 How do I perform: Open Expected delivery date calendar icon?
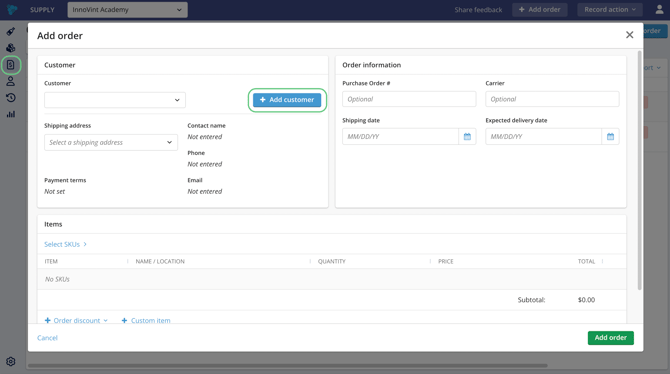click(x=610, y=137)
